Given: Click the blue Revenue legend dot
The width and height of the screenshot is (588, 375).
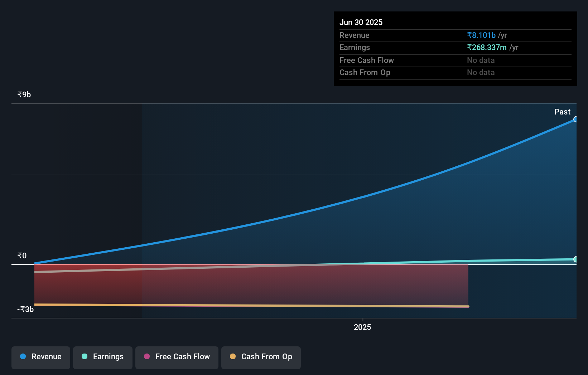Looking at the screenshot, I should point(23,356).
